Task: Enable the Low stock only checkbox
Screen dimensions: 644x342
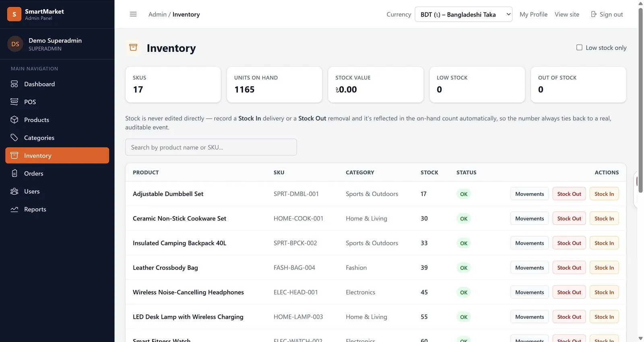Action: click(579, 47)
